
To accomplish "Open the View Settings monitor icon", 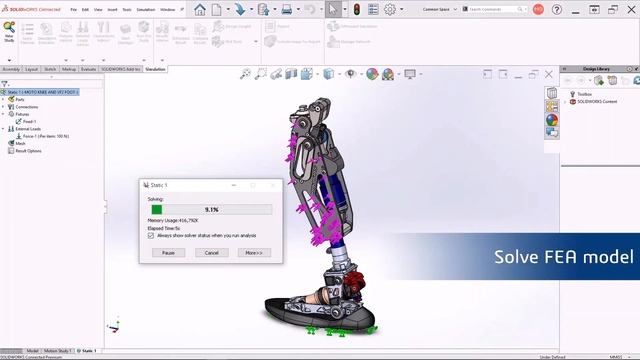I will (410, 74).
